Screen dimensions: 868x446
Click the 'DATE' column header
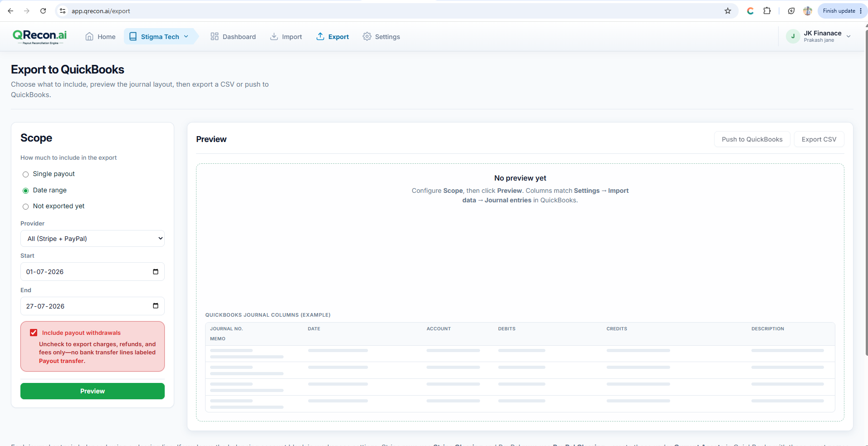click(x=314, y=328)
